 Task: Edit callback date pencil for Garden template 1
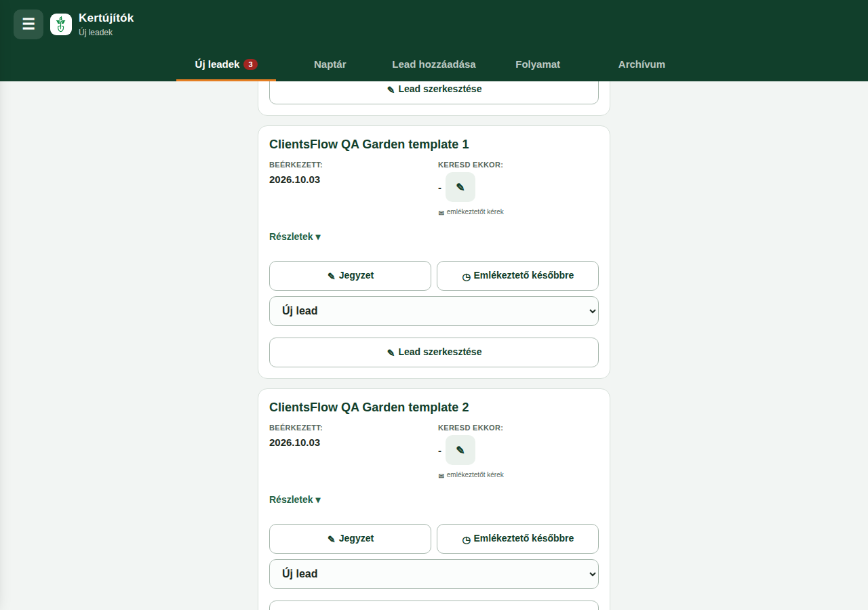click(x=460, y=187)
